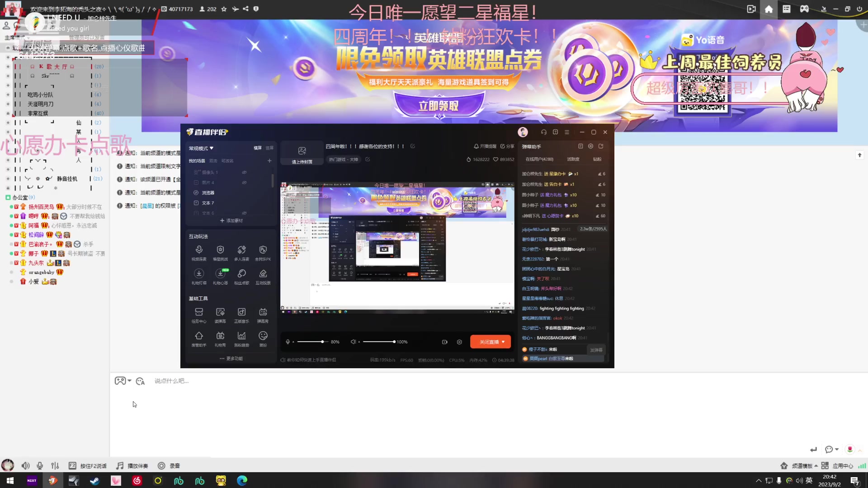868x488 pixels.
Task: Open the 正版音乐 music tool
Action: click(x=241, y=315)
